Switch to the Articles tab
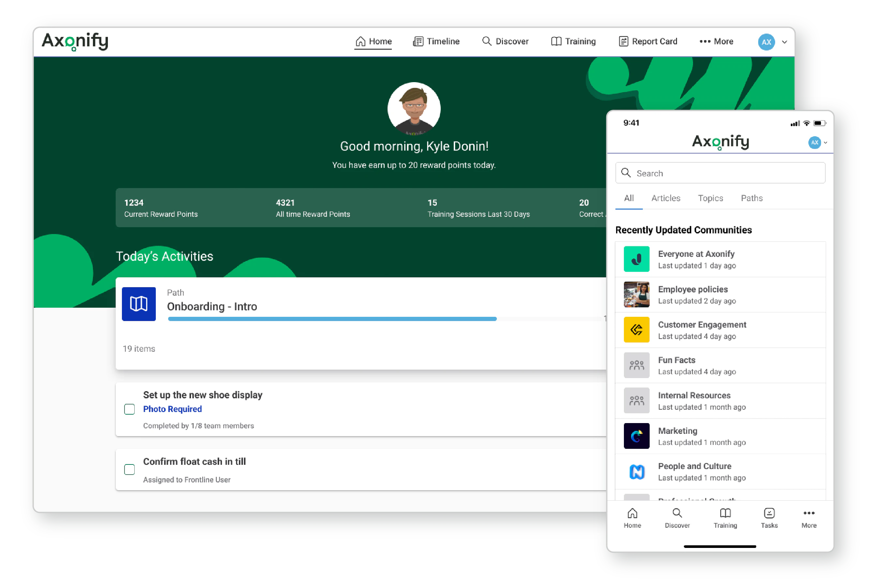The height and width of the screenshot is (588, 870). pyautogui.click(x=666, y=198)
